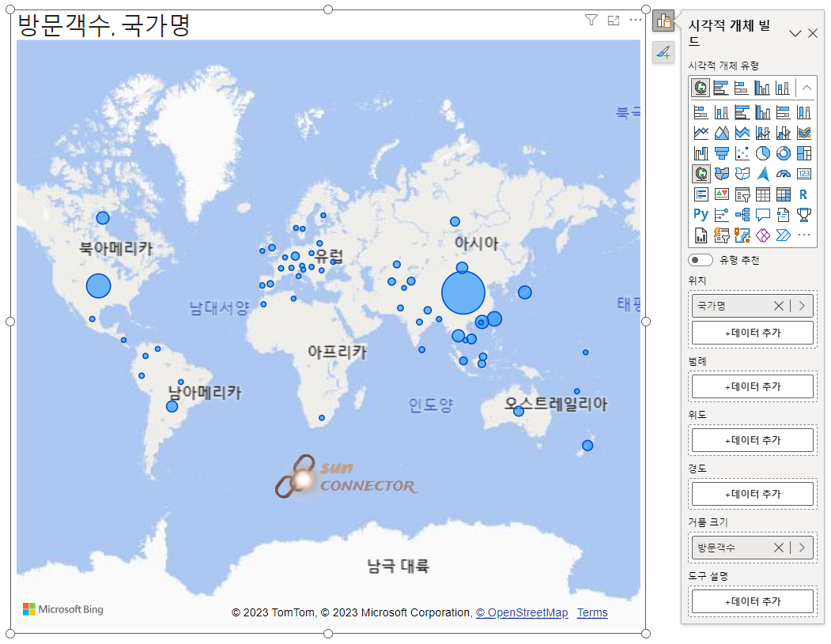831x644 pixels.
Task: Select the largest bubble over Asia
Action: click(x=463, y=293)
